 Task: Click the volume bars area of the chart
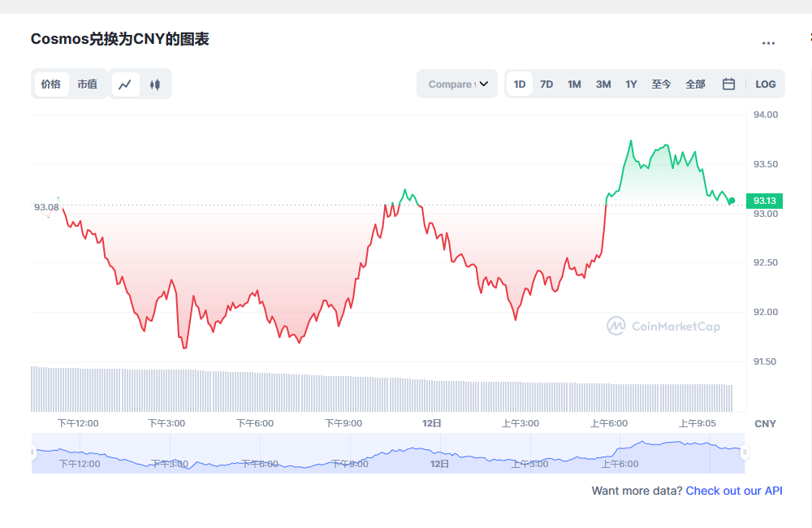click(x=382, y=390)
